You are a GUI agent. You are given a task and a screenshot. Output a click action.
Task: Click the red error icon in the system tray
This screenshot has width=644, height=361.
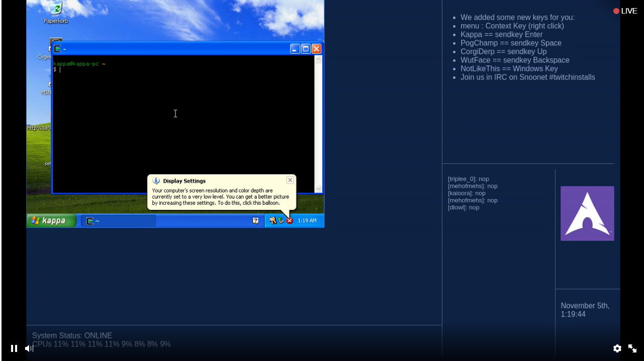coord(289,220)
